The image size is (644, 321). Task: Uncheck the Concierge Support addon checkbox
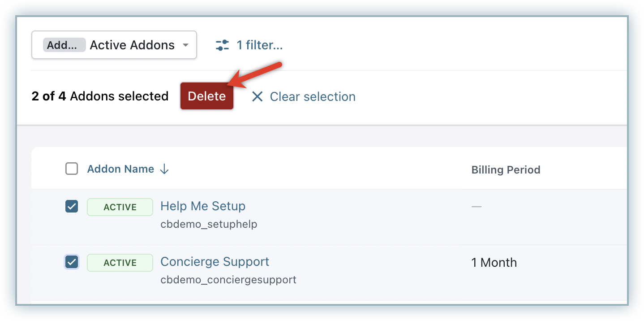(72, 262)
